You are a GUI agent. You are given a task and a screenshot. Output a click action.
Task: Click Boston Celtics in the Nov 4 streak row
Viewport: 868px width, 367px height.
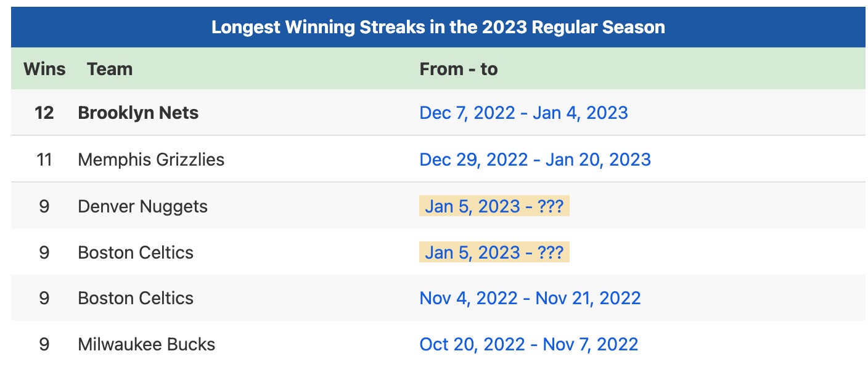pos(136,298)
